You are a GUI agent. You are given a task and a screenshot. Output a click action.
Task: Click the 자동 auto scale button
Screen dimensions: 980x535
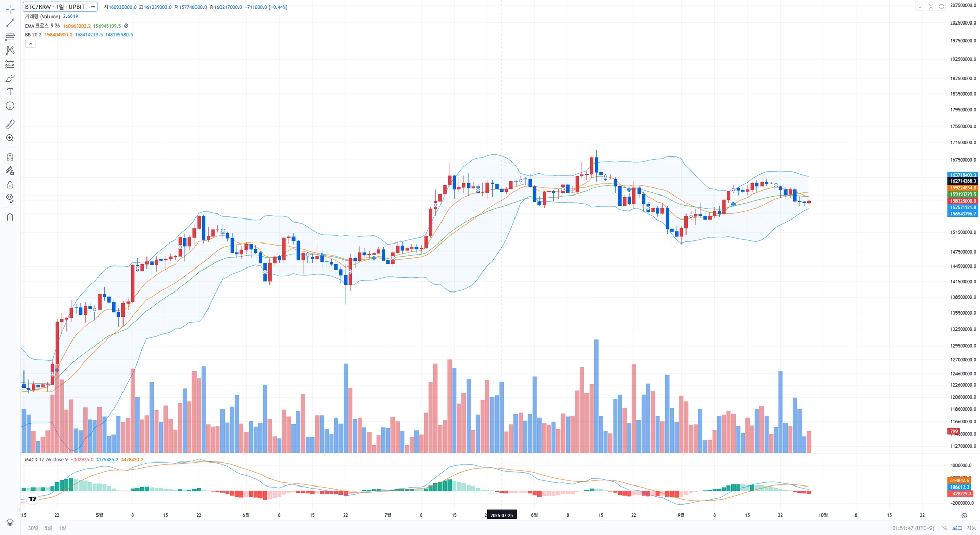tap(971, 528)
